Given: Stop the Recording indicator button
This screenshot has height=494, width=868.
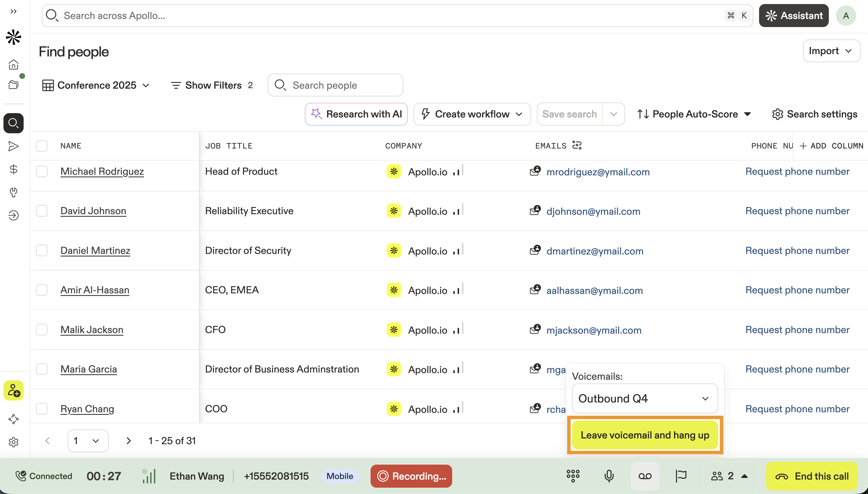Looking at the screenshot, I should coord(411,476).
